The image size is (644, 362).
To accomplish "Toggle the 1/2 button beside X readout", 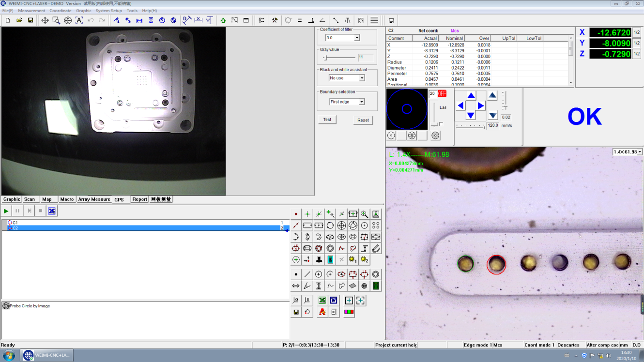I will (637, 32).
